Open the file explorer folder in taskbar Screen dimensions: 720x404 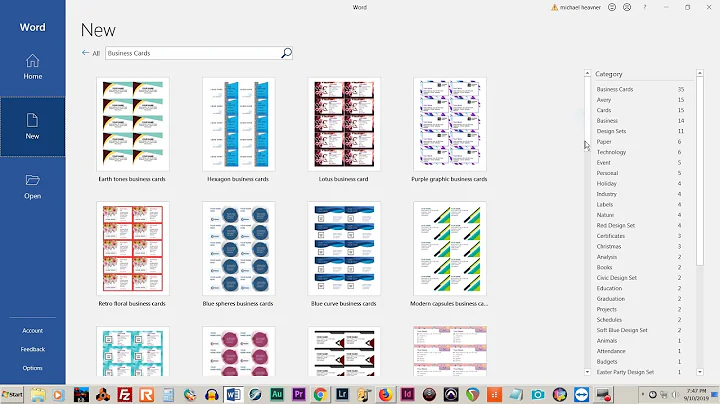click(x=38, y=394)
